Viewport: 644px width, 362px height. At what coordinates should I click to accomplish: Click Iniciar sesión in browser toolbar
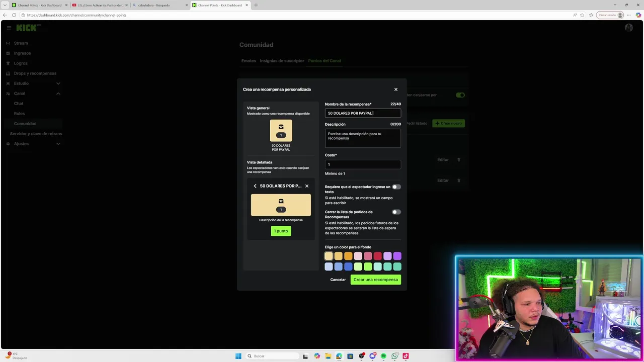pyautogui.click(x=610, y=15)
